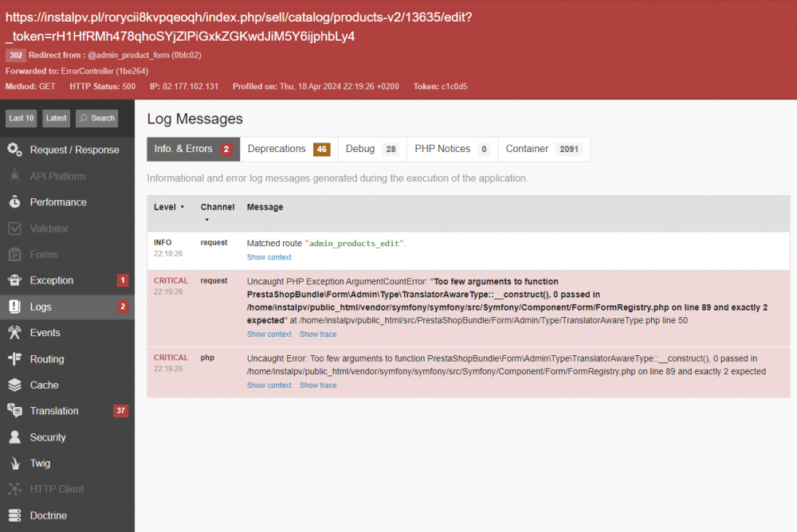Image resolution: width=797 pixels, height=532 pixels.
Task: Click the Routing signpost icon
Action: (14, 358)
